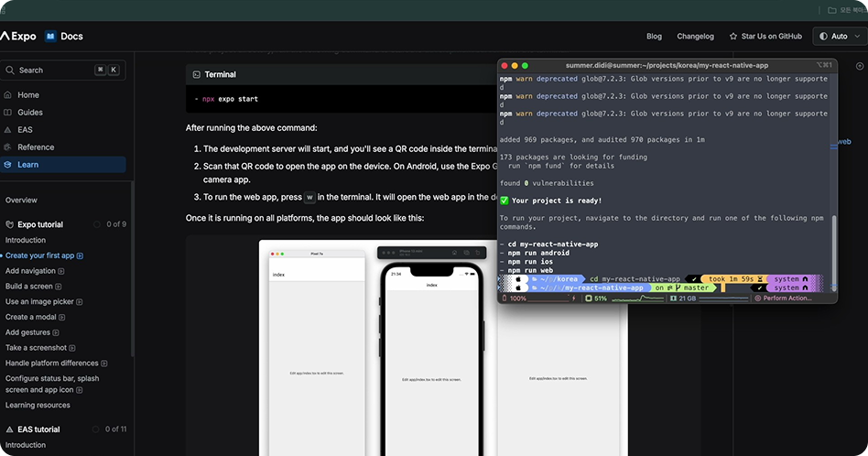The image size is (868, 456).
Task: Open the Blog page from the header
Action: click(x=654, y=37)
